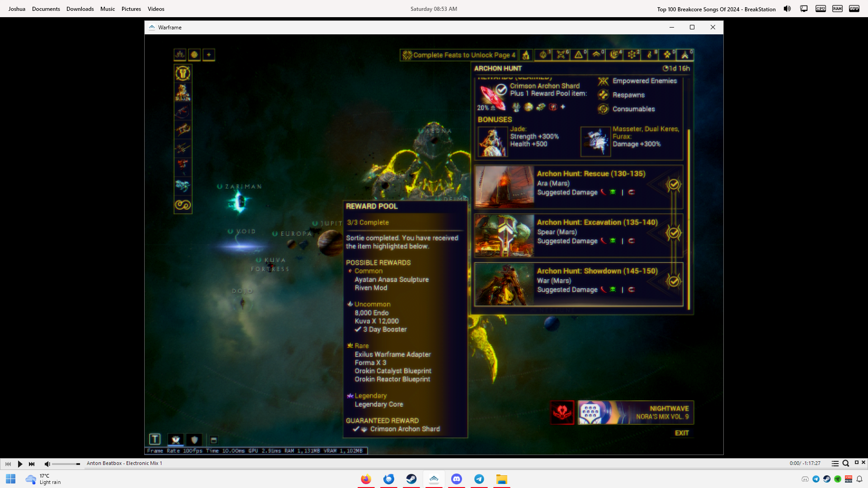The image size is (868, 488).
Task: Click the plus icon after reward pool items
Action: click(563, 107)
